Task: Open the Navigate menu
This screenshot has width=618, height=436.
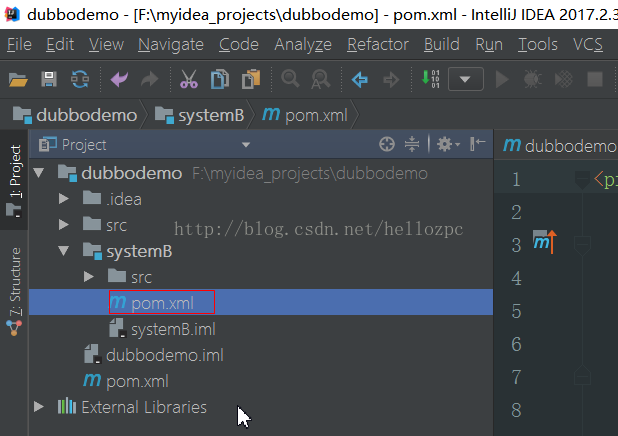Action: pyautogui.click(x=171, y=44)
